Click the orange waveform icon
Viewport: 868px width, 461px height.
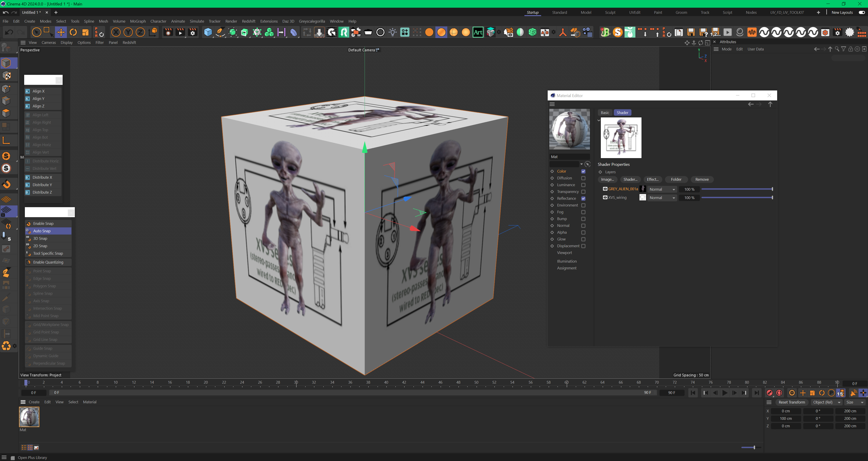(x=752, y=32)
